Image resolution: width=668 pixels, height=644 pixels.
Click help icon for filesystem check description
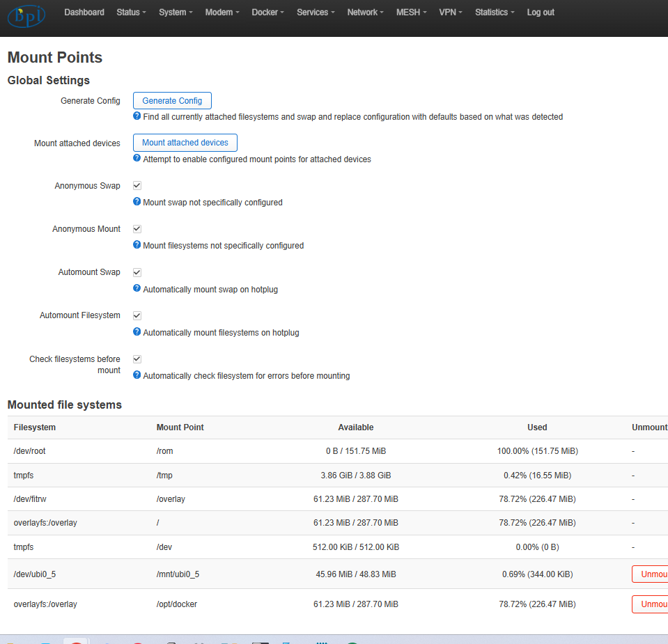[137, 375]
